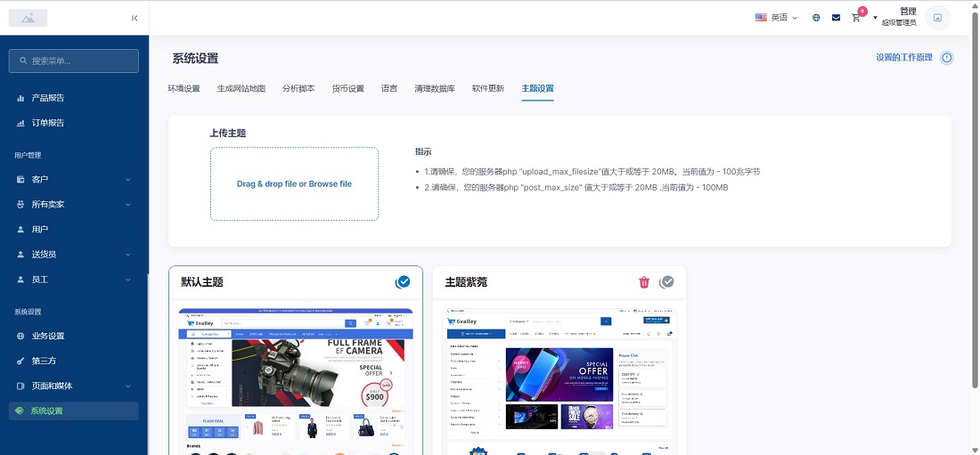Delete the 主题紫菀 theme with trash icon

pyautogui.click(x=644, y=282)
